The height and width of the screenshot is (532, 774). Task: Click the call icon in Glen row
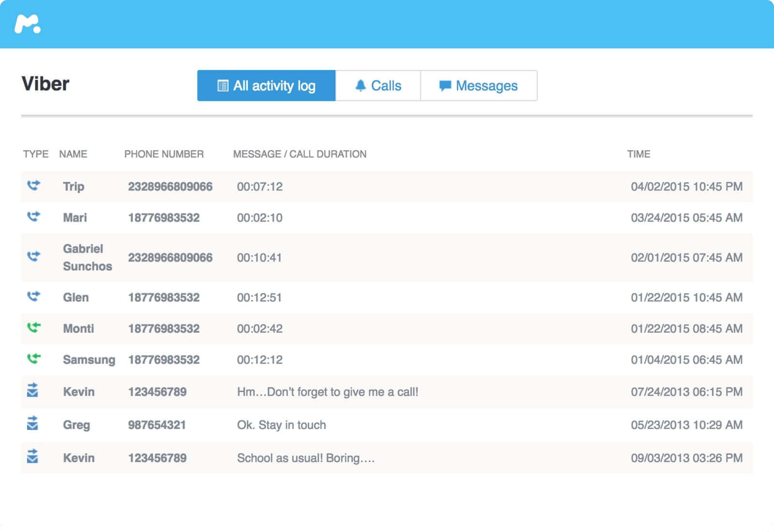[33, 296]
